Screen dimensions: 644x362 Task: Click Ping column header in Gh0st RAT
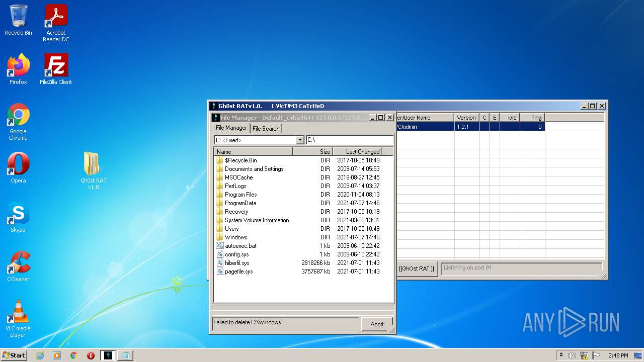point(532,118)
